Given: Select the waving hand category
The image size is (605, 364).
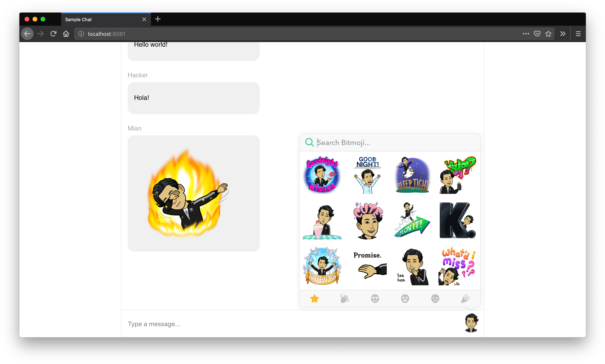Looking at the screenshot, I should [x=345, y=298].
